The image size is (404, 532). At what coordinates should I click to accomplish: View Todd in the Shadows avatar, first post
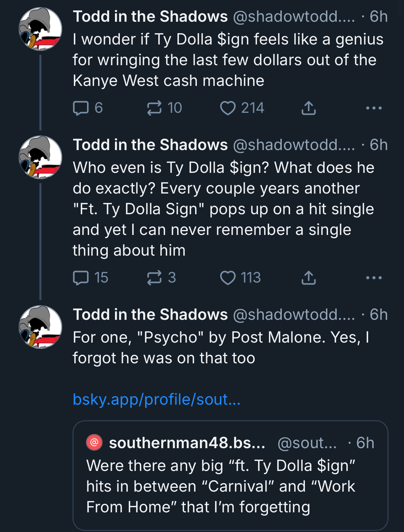[x=40, y=29]
